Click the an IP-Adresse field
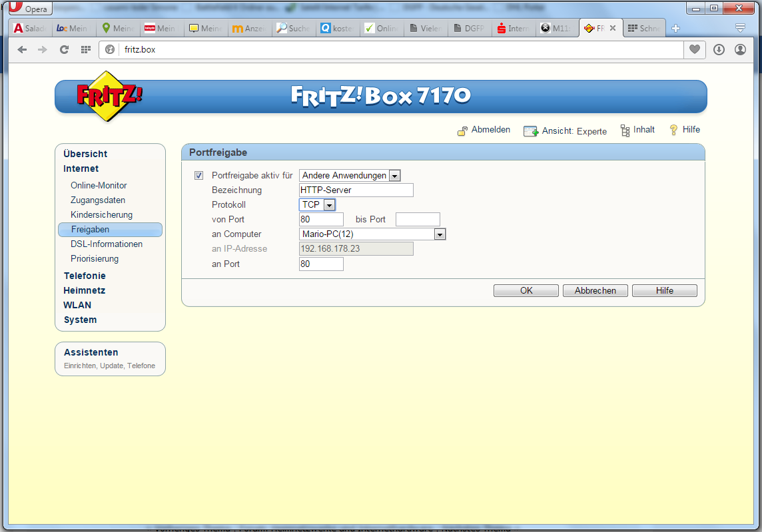Screen dimensions: 762x532 (x=356, y=249)
